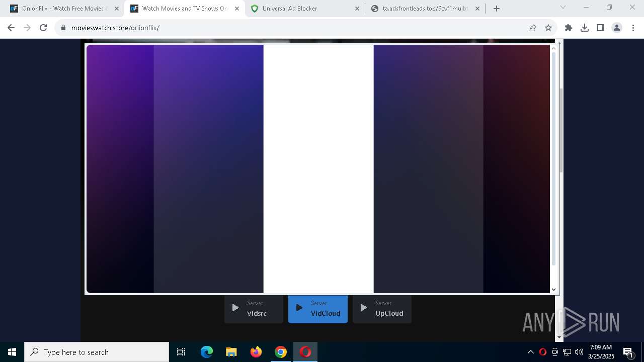The width and height of the screenshot is (644, 362).
Task: Click the page vertical scrollbar thumb
Action: 560,130
